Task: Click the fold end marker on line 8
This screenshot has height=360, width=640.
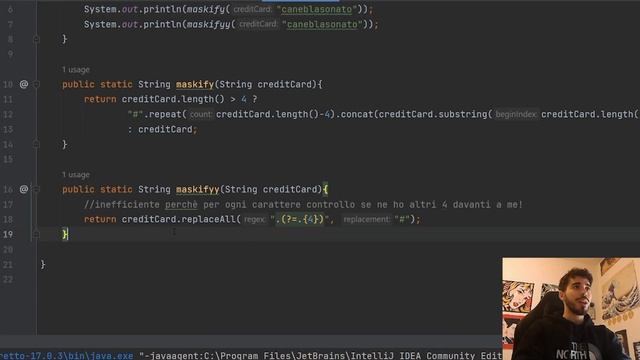Action: coord(36,39)
